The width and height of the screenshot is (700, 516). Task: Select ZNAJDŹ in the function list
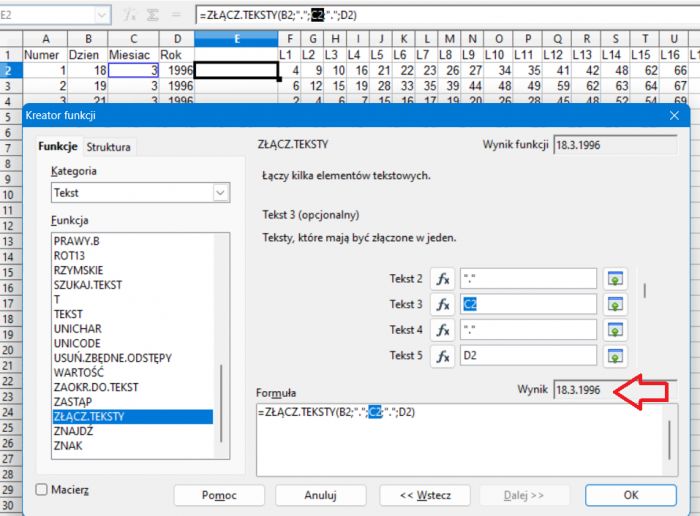point(133,431)
